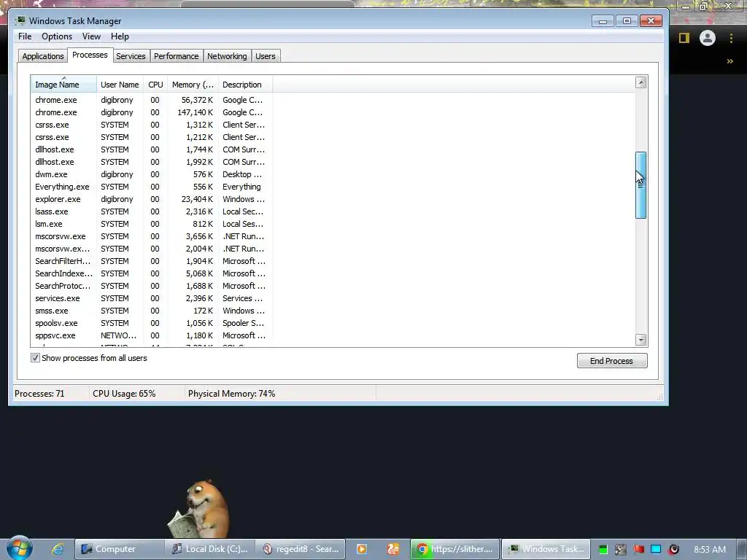747x560 pixels.
Task: Open the Options menu
Action: (57, 36)
